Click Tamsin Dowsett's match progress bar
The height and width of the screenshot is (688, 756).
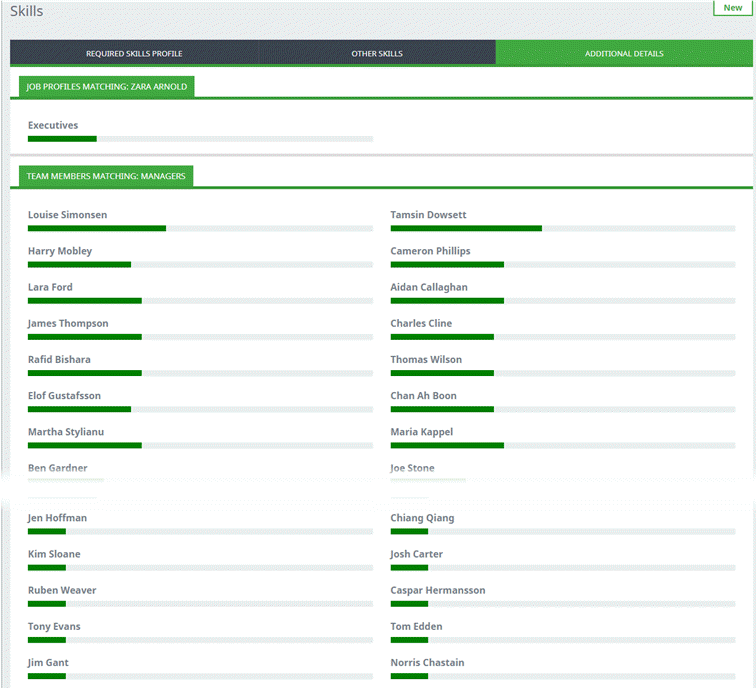(x=562, y=228)
